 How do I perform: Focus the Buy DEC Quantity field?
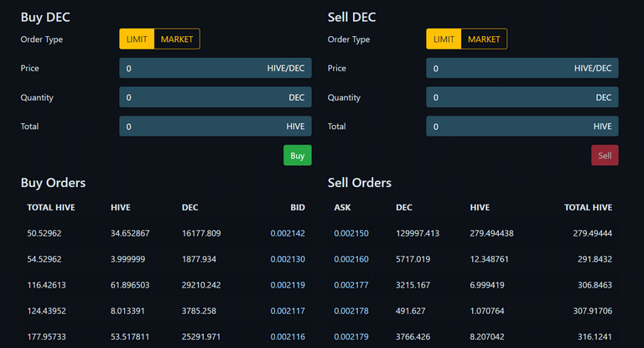click(215, 97)
